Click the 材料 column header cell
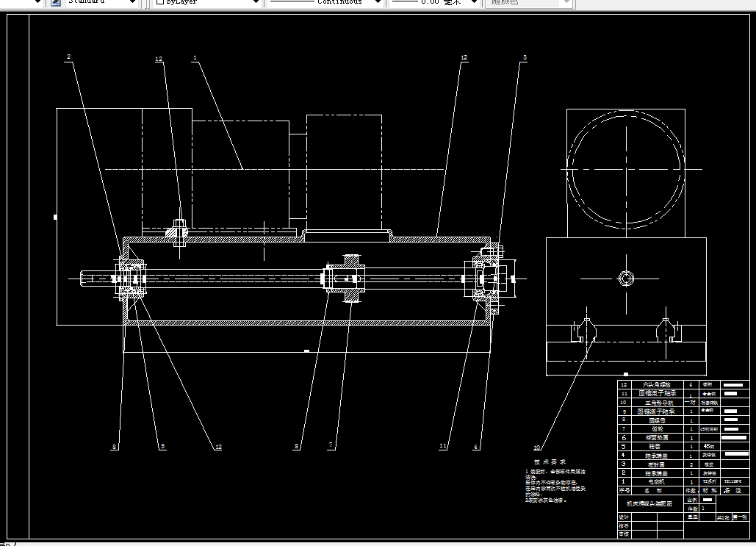This screenshot has height=546, width=756. (710, 491)
